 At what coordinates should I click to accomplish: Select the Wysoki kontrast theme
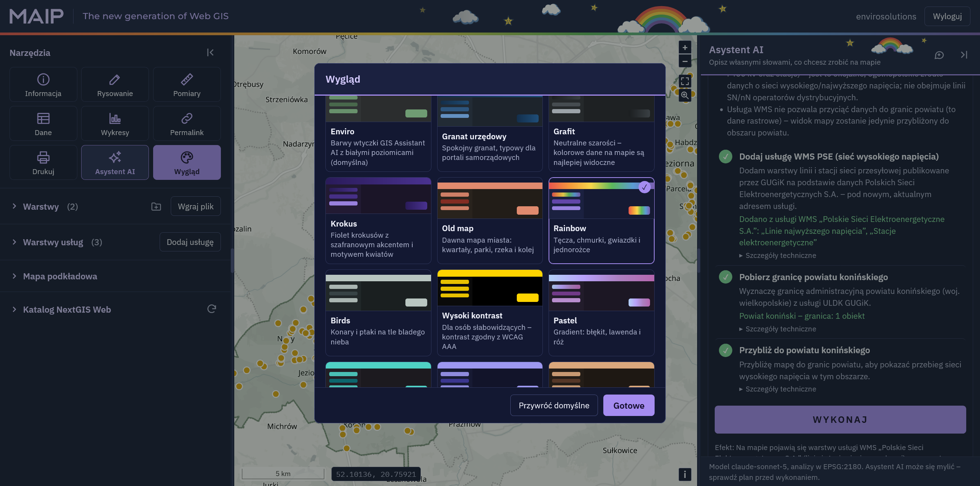click(490, 313)
